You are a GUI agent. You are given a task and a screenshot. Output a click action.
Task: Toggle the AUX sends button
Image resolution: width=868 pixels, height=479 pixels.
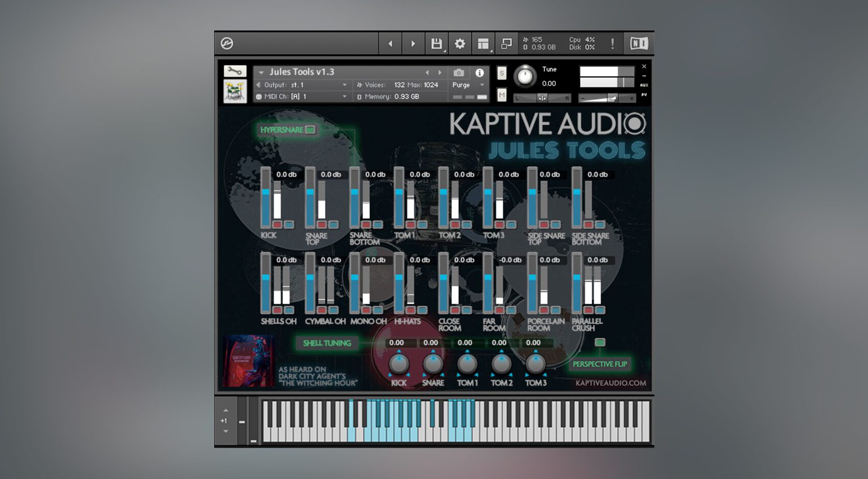point(644,85)
